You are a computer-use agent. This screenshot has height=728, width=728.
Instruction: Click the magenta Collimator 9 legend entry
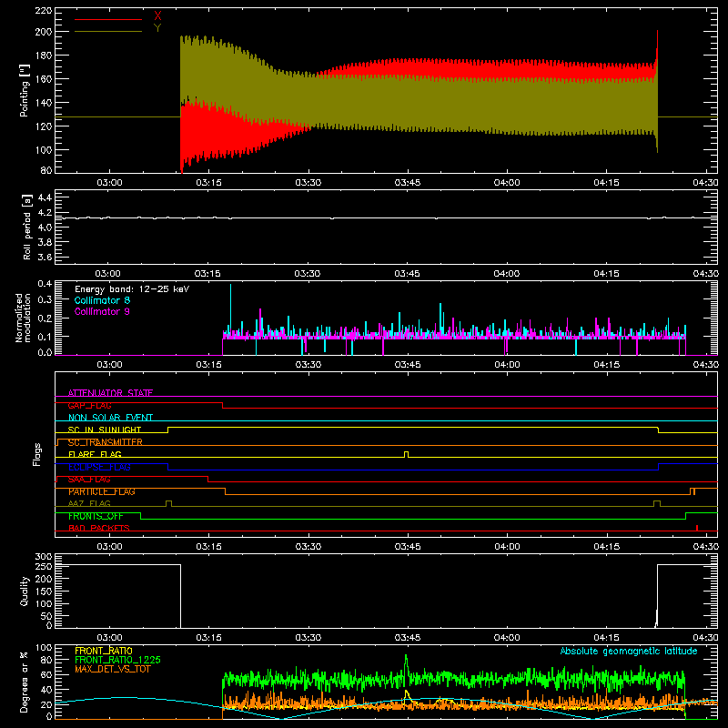coord(102,311)
